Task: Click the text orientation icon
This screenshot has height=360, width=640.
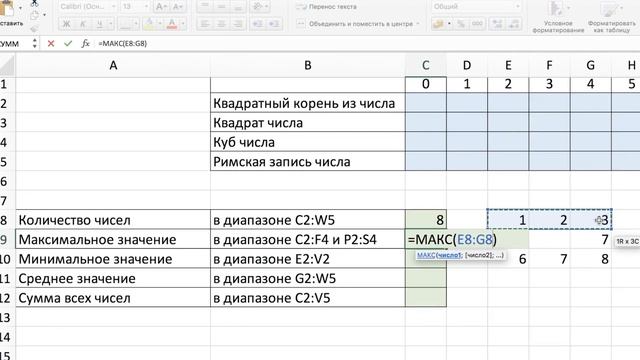Action: click(x=257, y=7)
